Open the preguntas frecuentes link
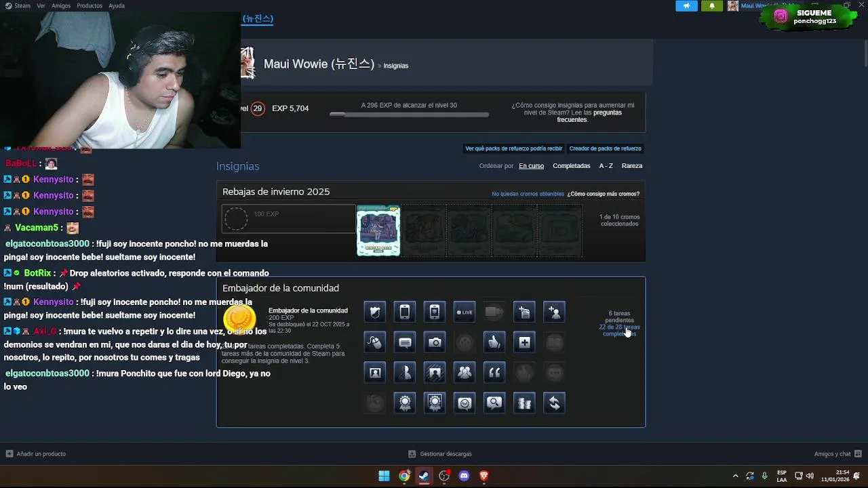This screenshot has height=488, width=868. tap(589, 116)
